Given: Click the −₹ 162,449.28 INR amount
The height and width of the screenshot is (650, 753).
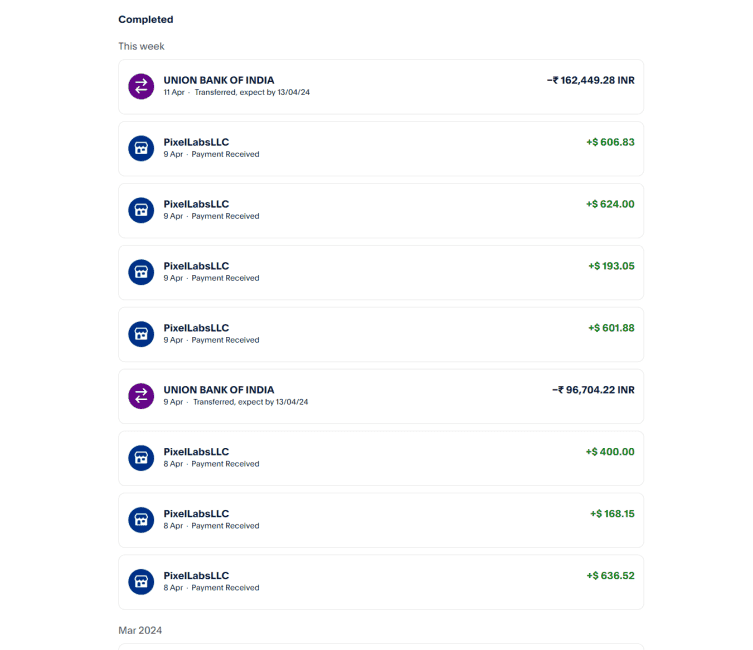Looking at the screenshot, I should click(x=590, y=80).
